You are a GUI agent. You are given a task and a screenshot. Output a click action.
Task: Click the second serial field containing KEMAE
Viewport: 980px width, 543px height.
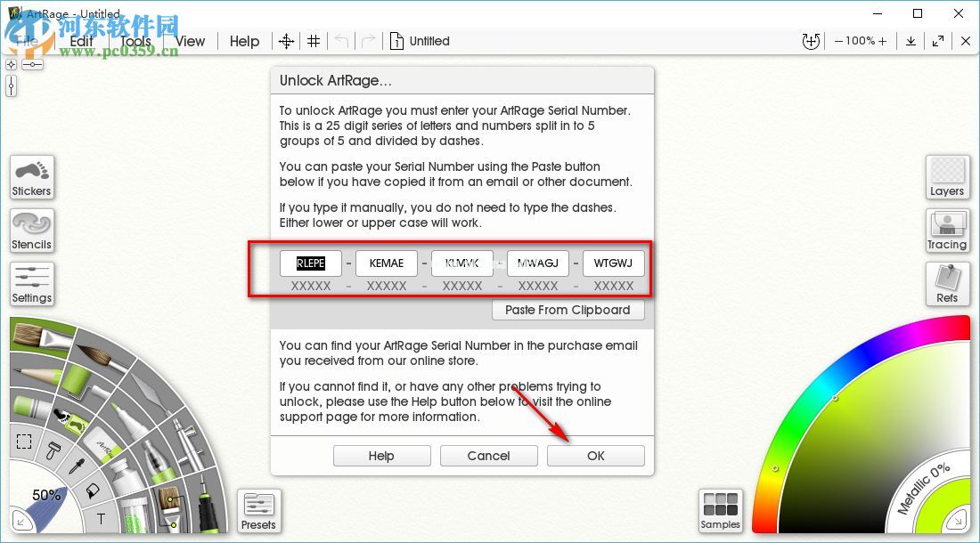(387, 263)
